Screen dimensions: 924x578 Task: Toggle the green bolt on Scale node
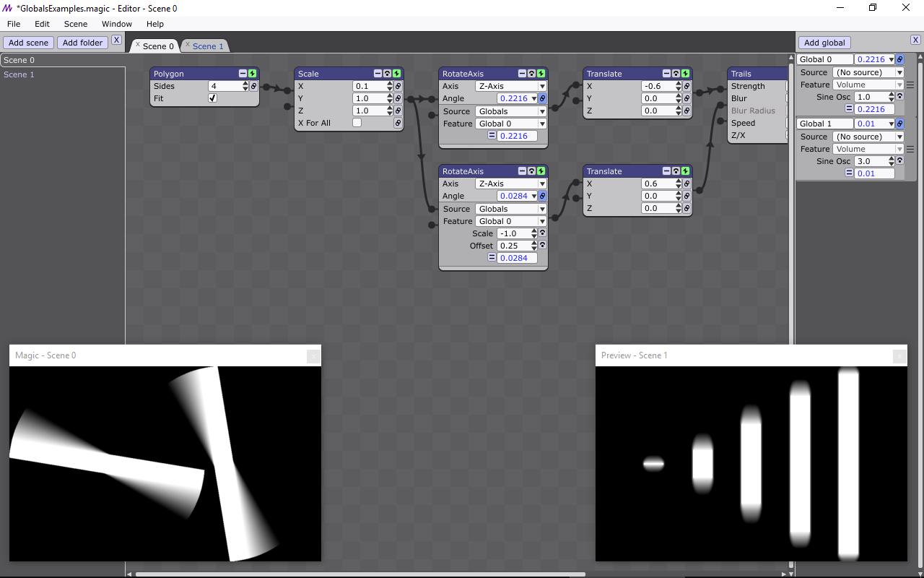click(397, 74)
